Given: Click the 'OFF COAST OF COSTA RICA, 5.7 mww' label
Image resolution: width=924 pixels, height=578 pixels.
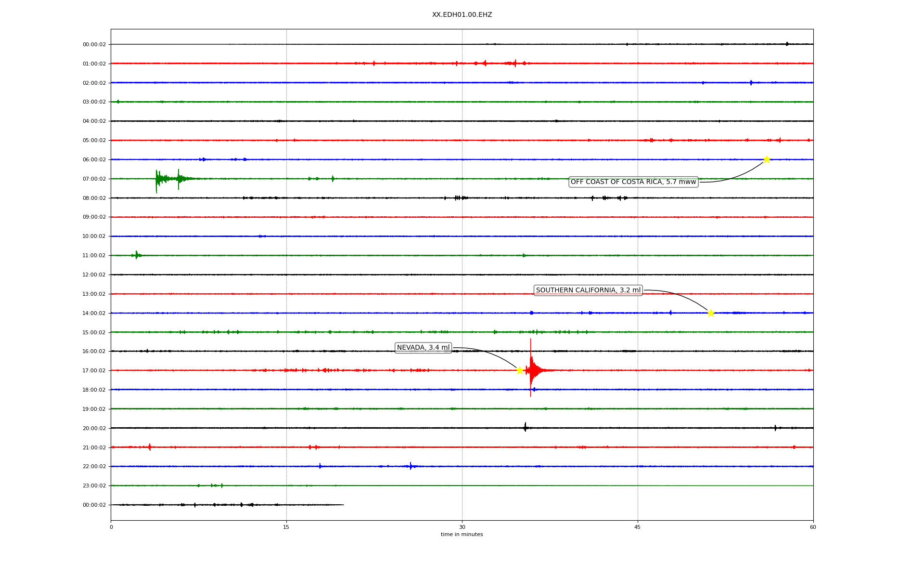Looking at the screenshot, I should click(x=633, y=182).
